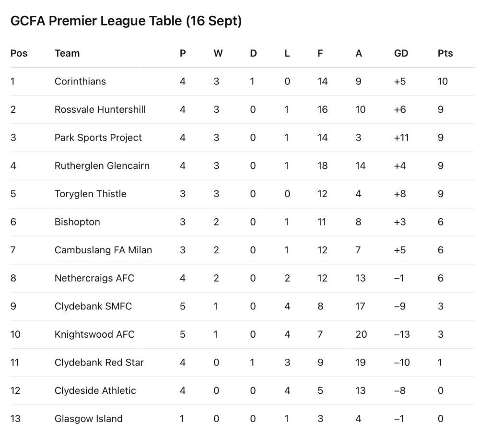Click the table title GCFA Premier League Table

(126, 21)
